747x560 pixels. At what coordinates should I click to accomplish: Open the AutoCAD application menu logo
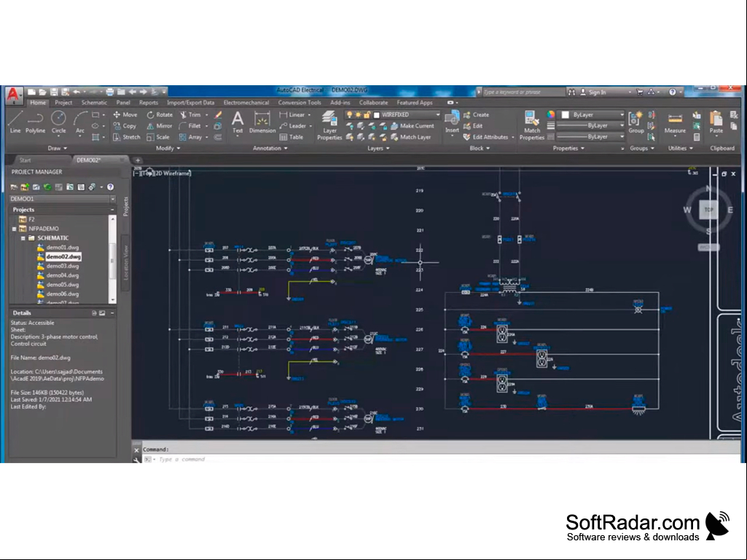click(13, 94)
